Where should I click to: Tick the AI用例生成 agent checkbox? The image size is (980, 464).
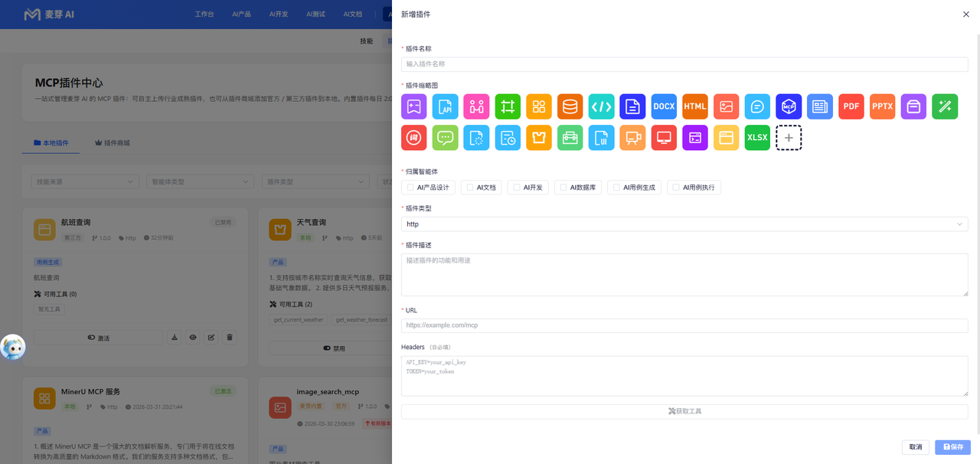pyautogui.click(x=617, y=188)
